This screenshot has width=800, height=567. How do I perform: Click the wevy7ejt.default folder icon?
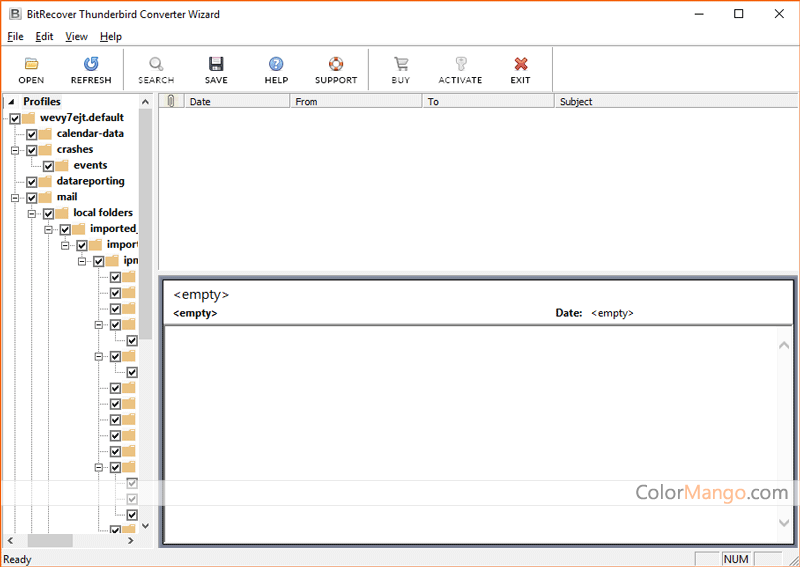tap(29, 118)
